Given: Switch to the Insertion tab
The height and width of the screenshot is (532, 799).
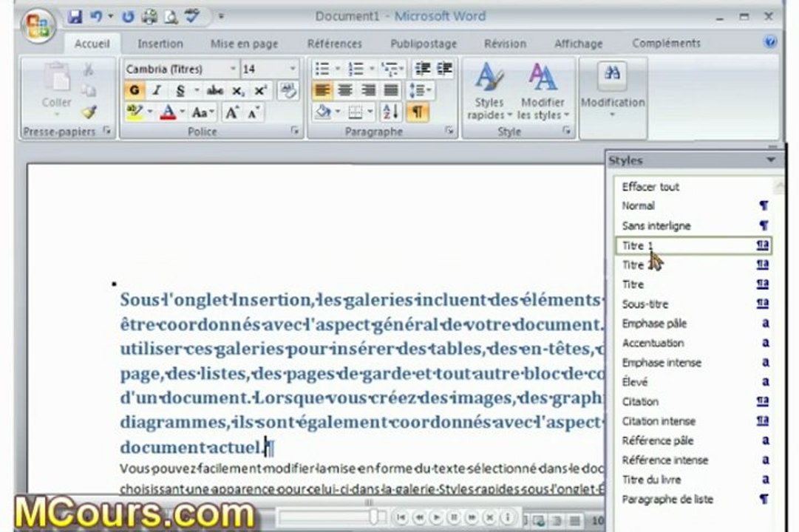Looking at the screenshot, I should 160,44.
